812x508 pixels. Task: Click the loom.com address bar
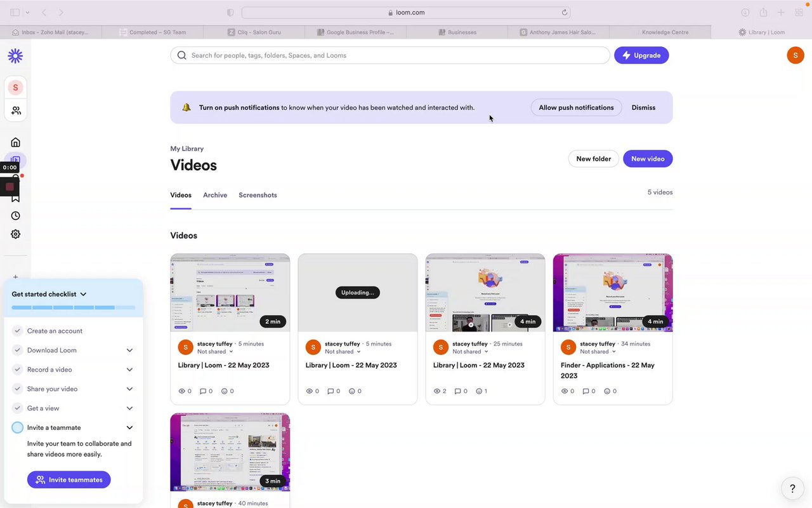[x=406, y=12]
